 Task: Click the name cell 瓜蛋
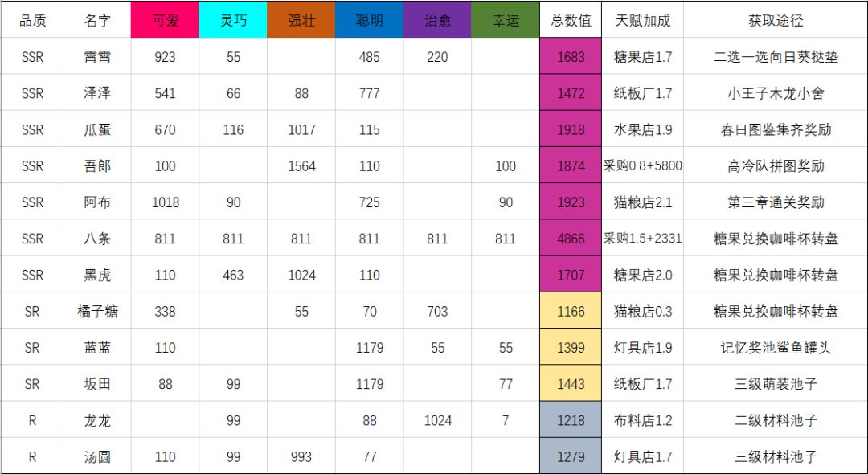97,129
